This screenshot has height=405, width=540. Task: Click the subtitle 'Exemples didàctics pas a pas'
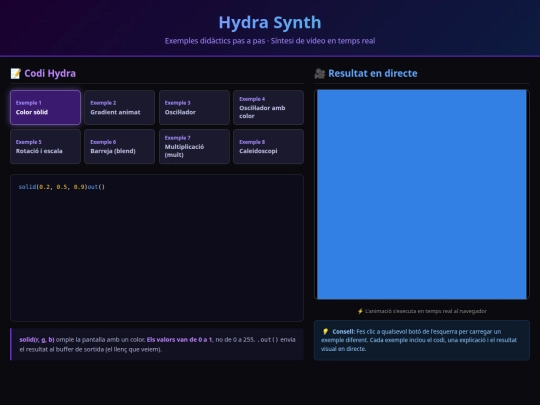pos(215,41)
